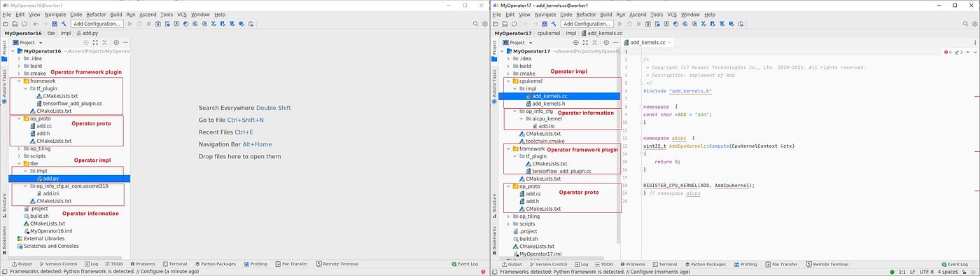Open File Transfer in MyOperator16 bottom bar

tap(291, 264)
